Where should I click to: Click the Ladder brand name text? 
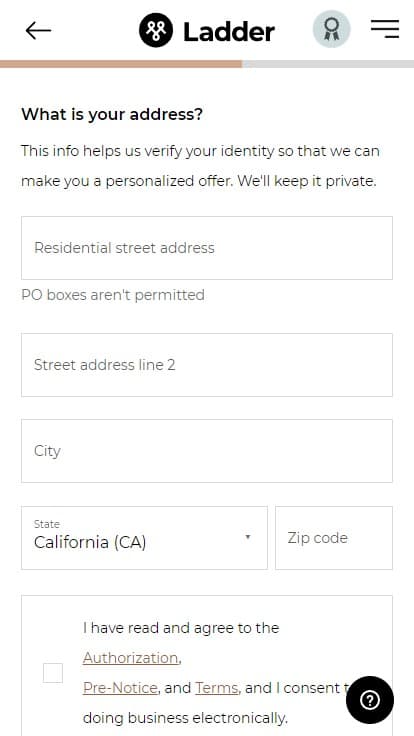(x=229, y=31)
